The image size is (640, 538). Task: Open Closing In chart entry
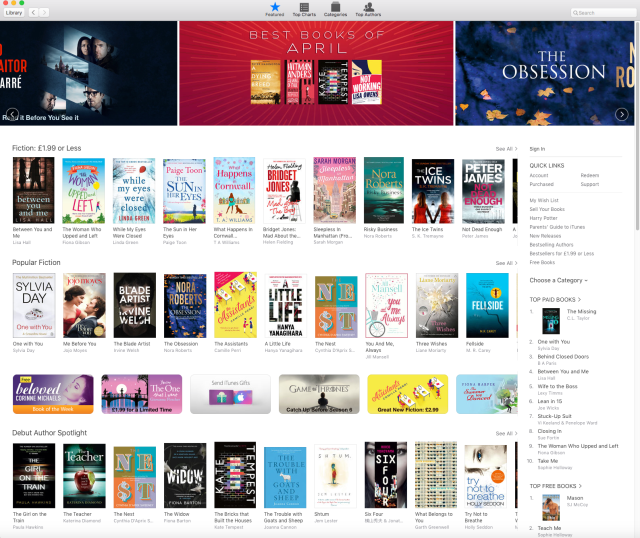pyautogui.click(x=549, y=431)
